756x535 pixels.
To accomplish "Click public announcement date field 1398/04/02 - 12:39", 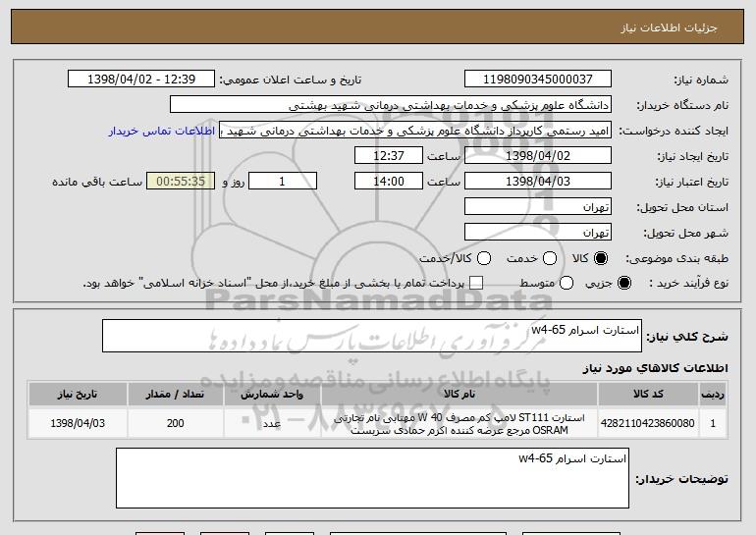I will point(141,79).
